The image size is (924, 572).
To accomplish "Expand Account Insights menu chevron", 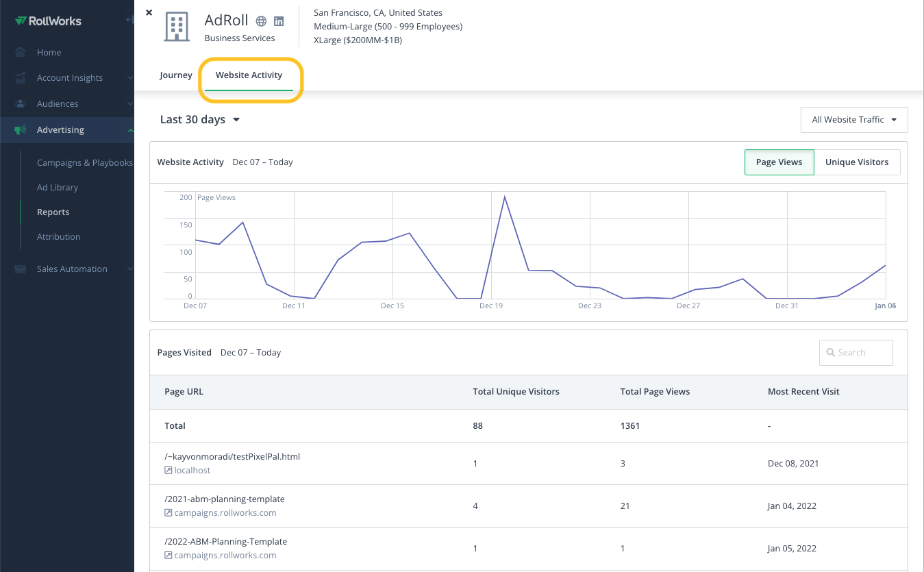I will (x=130, y=78).
